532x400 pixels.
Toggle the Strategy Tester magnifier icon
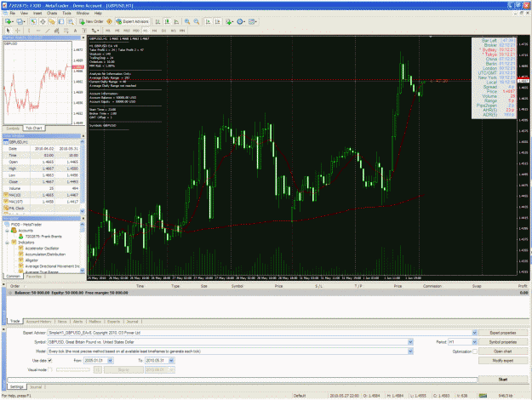click(x=71, y=22)
